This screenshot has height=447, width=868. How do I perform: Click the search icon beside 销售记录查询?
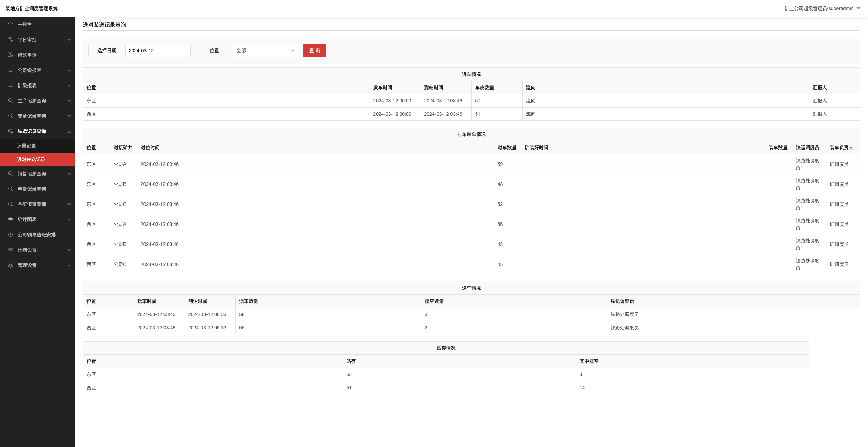11,174
